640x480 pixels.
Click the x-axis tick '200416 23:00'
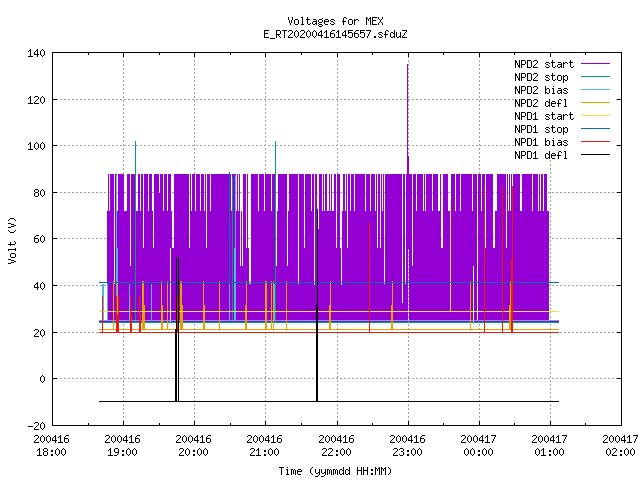click(x=407, y=446)
